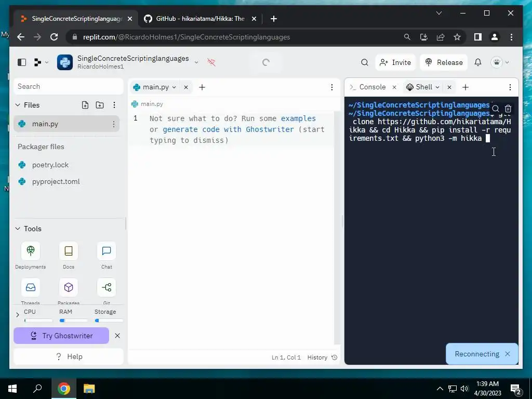Close the main.py editor tab

(186, 87)
